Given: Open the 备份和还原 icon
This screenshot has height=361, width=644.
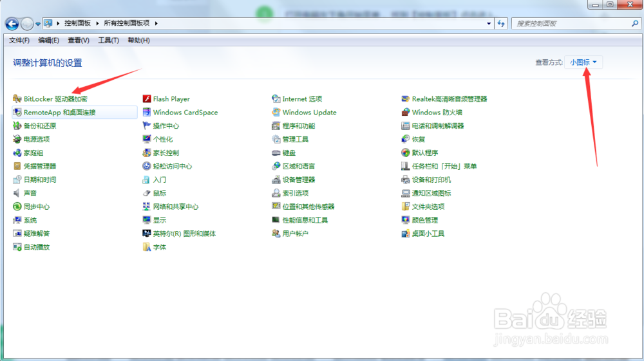Looking at the screenshot, I should pos(17,125).
